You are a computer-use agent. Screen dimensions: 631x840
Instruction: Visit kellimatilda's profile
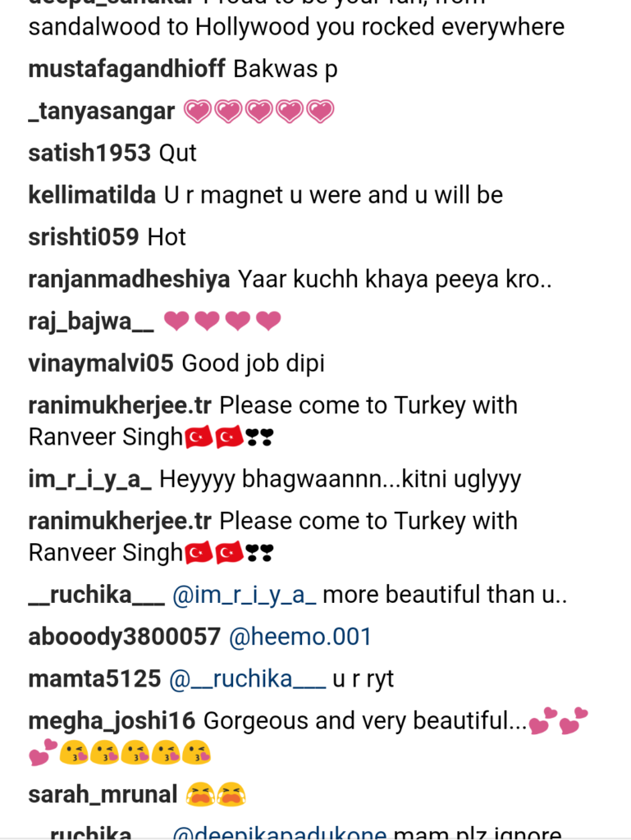92,195
